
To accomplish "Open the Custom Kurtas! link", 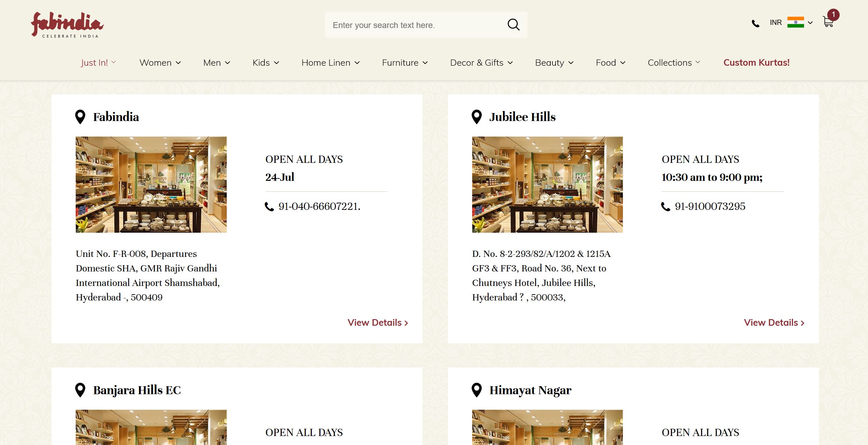I will click(756, 63).
